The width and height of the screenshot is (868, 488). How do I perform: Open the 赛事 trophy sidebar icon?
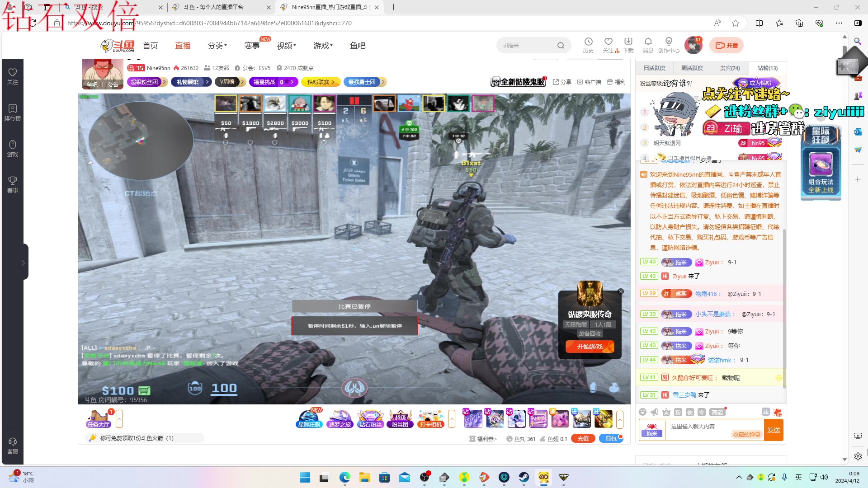pos(13,184)
